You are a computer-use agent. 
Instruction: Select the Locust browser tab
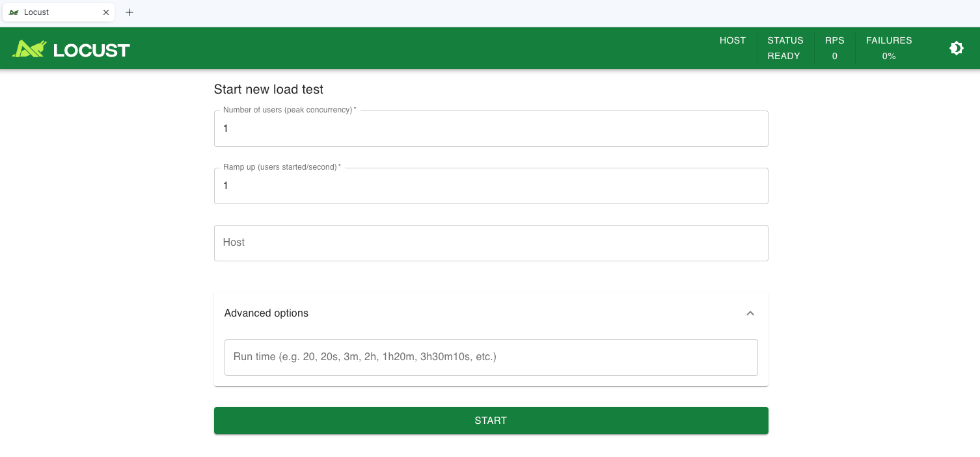point(59,12)
